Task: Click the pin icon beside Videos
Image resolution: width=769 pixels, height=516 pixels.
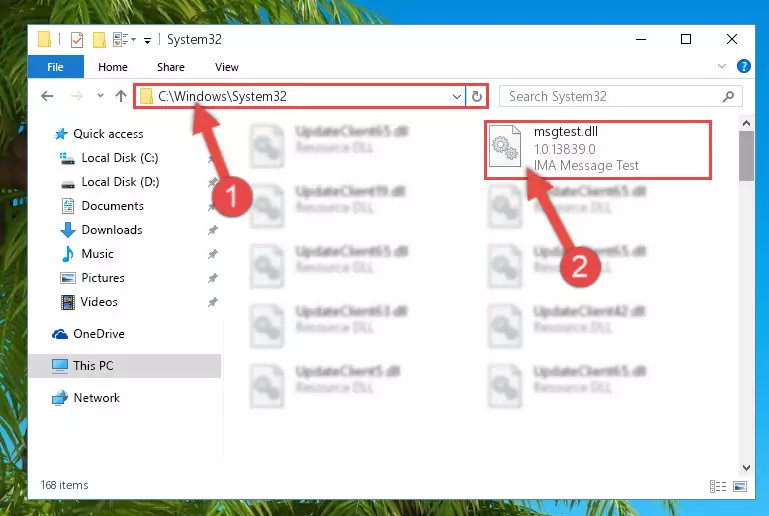Action: point(212,302)
